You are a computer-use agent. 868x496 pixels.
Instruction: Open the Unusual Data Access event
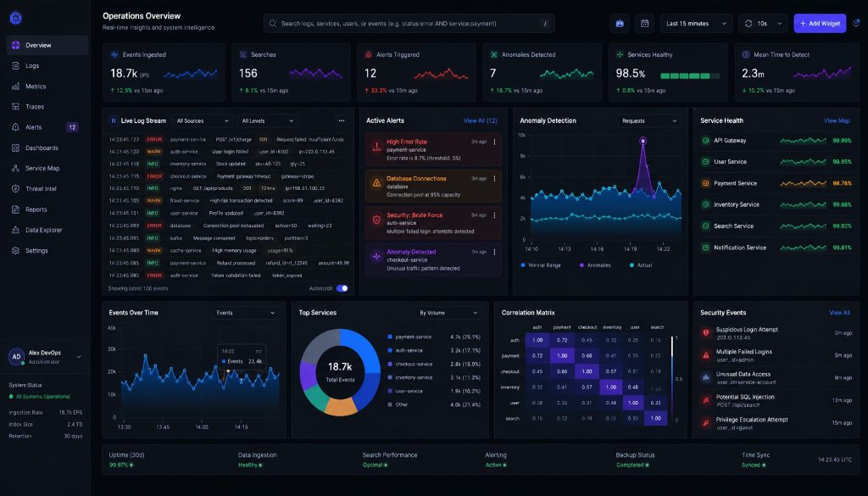click(776, 377)
